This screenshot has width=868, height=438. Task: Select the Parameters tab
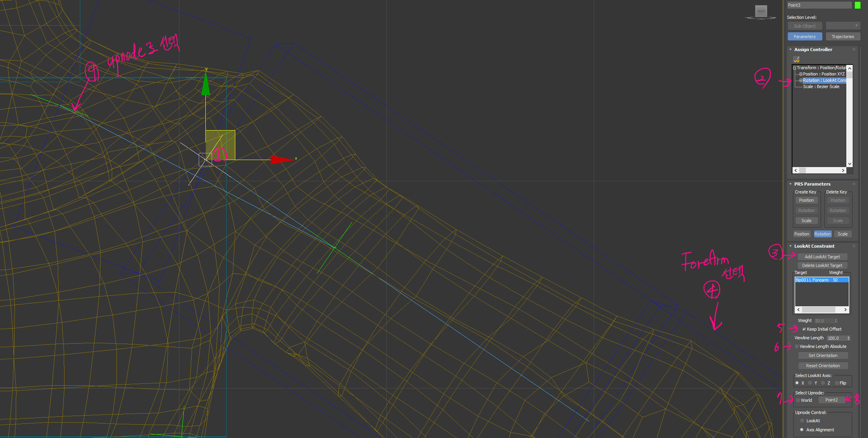click(804, 37)
